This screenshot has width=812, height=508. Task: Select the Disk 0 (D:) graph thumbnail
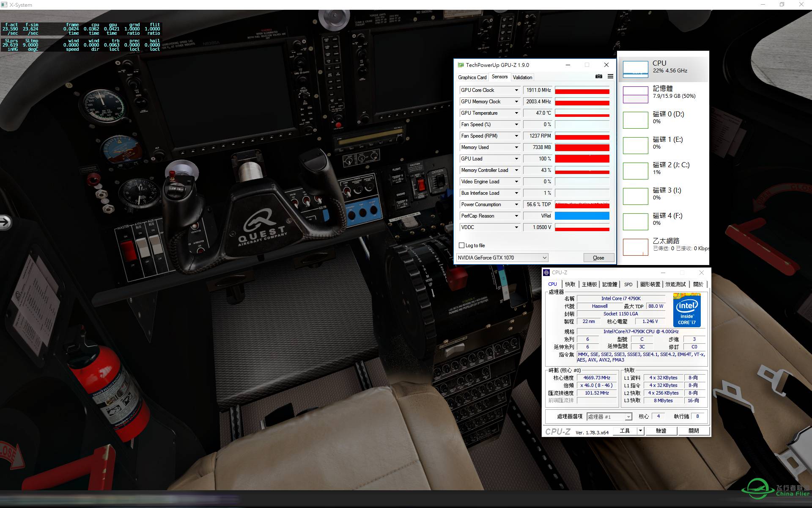(x=635, y=120)
